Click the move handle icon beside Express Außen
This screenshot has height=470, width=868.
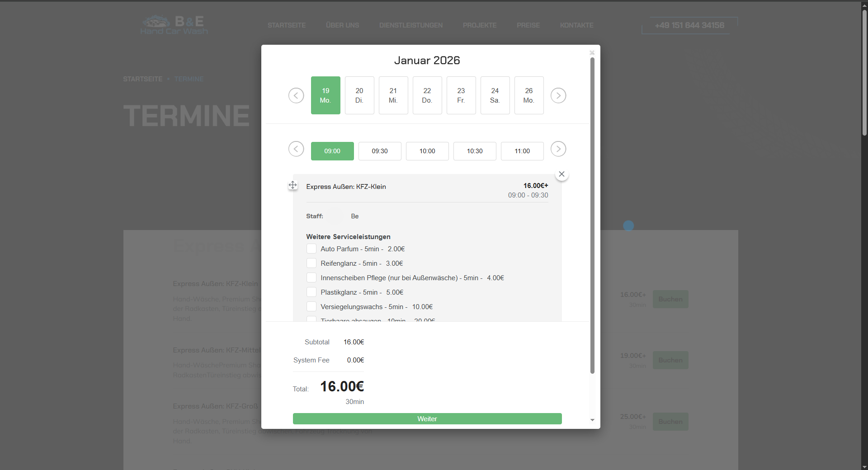(293, 185)
